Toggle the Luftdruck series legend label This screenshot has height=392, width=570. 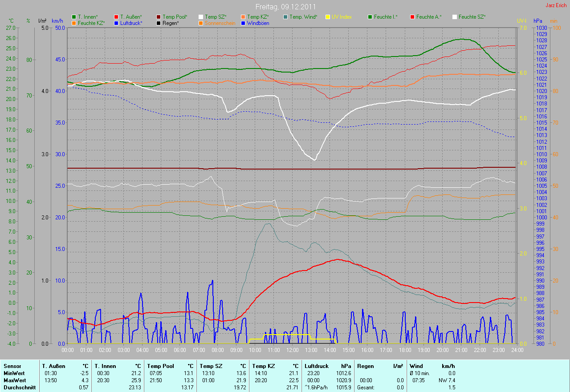pos(131,23)
